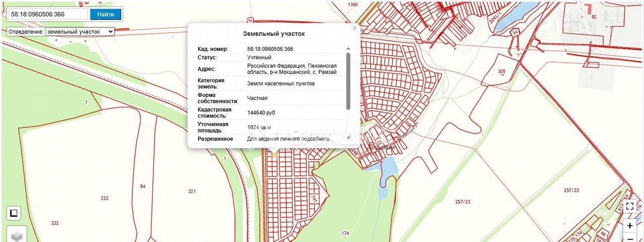Zoom out using the minus button
The width and height of the screenshot is (644, 242).
click(x=630, y=238)
